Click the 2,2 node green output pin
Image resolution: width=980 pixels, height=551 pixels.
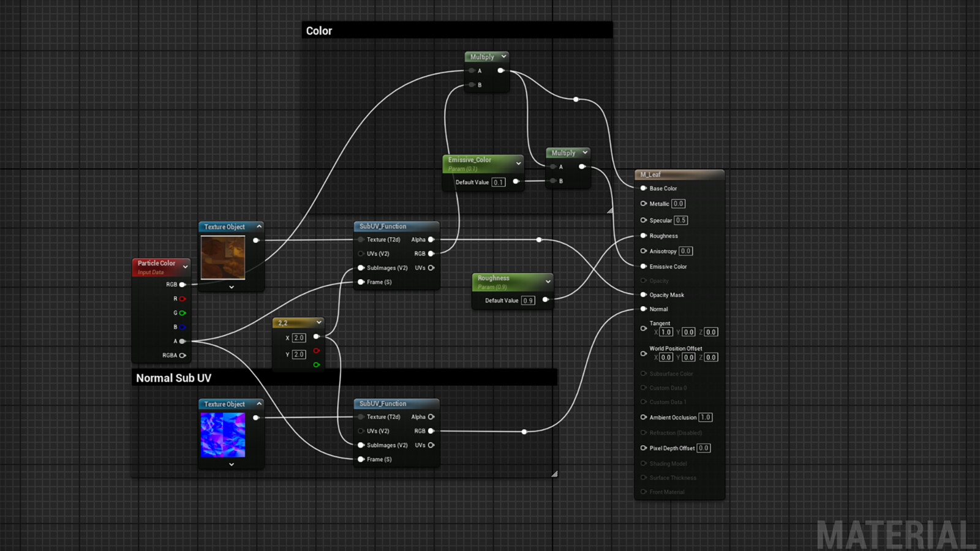tap(317, 365)
